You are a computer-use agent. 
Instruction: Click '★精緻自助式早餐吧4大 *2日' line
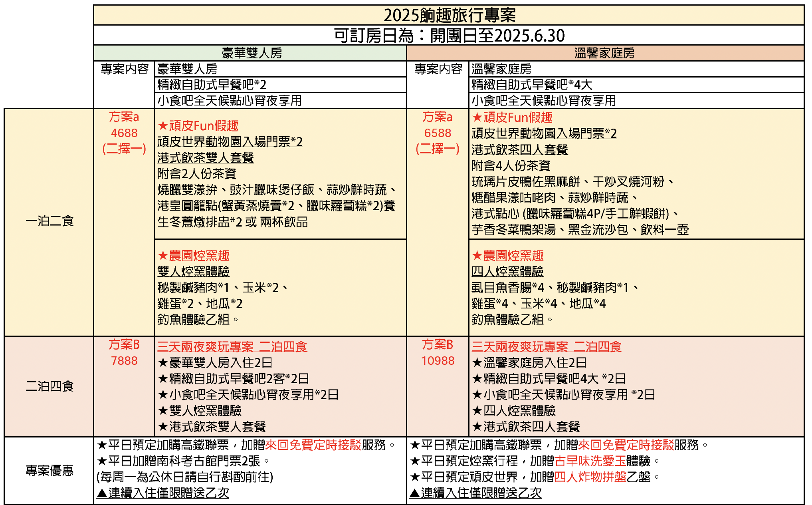pos(549,379)
